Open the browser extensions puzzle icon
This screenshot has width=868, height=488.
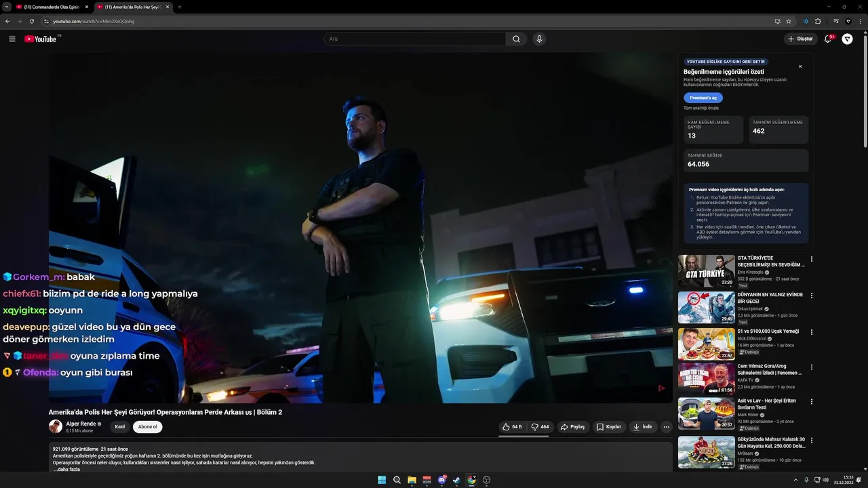tap(818, 21)
